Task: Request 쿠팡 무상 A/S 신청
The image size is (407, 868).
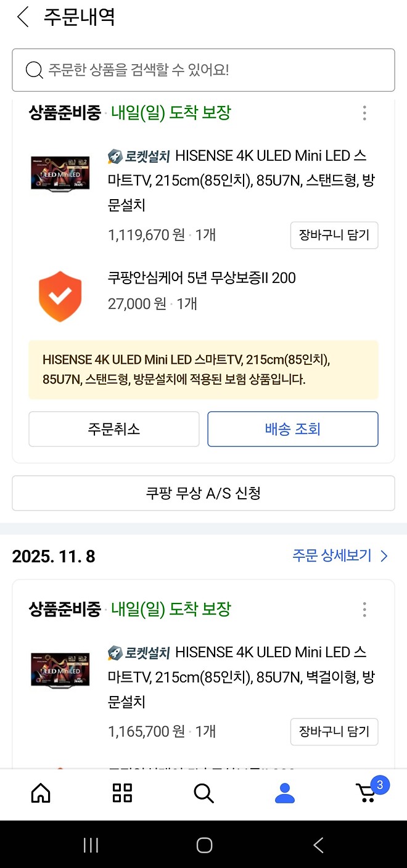Action: (x=203, y=493)
